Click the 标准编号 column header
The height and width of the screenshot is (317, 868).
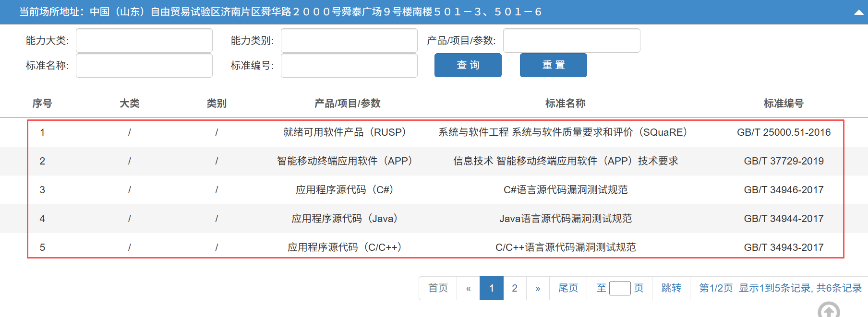[784, 104]
